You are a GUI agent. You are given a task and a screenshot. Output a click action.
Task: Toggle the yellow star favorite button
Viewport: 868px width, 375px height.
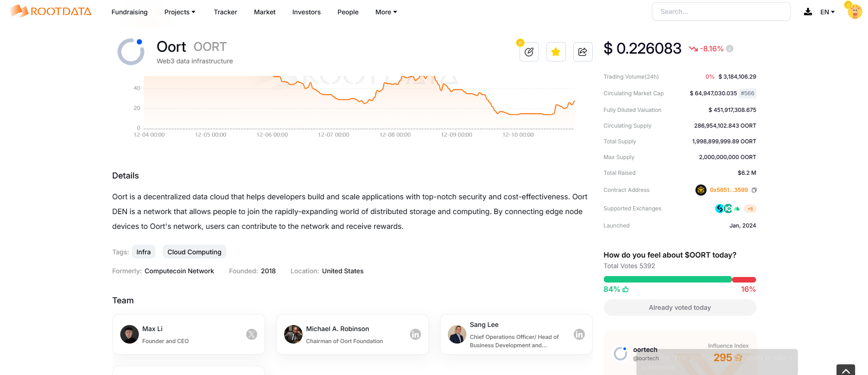pos(556,52)
